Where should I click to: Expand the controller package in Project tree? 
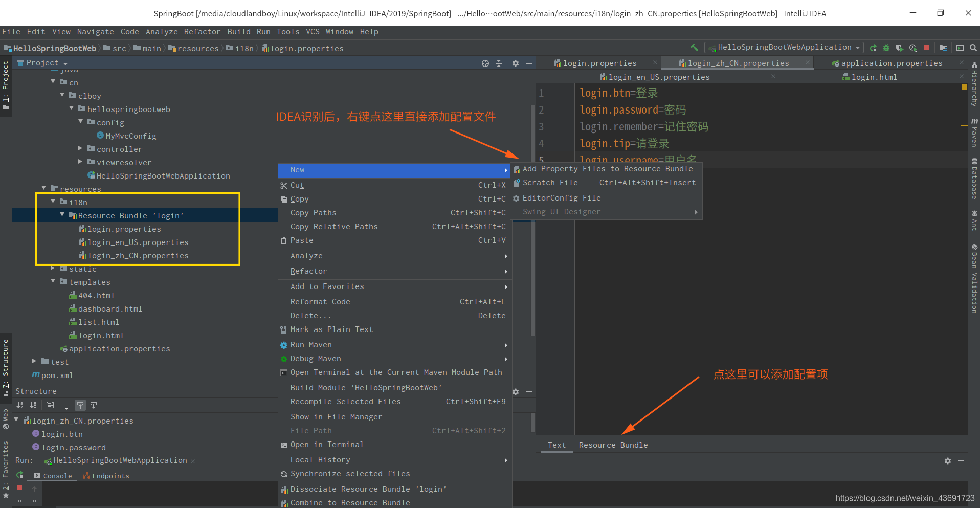80,149
